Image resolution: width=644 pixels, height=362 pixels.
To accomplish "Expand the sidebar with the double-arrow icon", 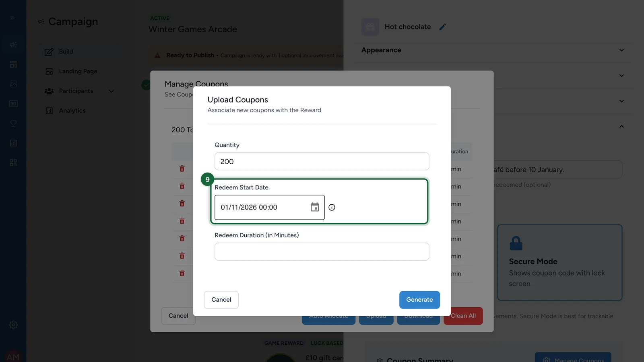I will click(x=12, y=18).
